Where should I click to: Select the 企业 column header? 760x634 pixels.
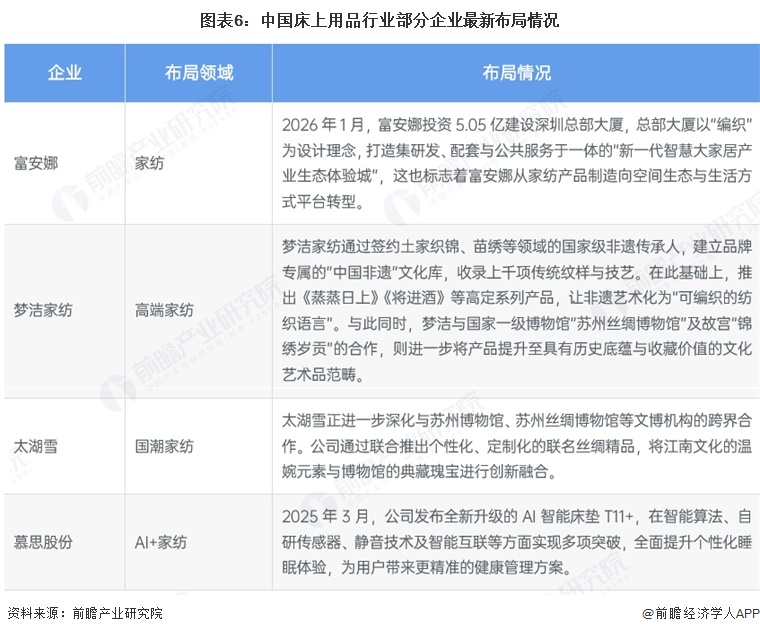pos(64,73)
